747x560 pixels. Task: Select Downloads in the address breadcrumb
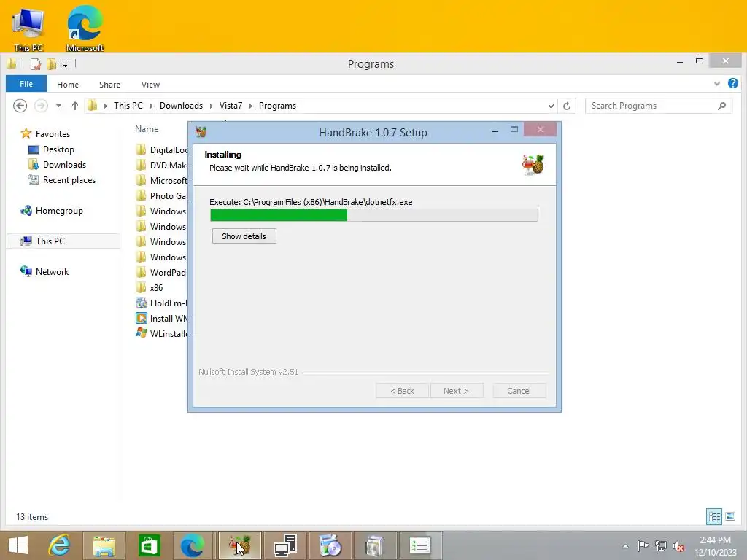[181, 106]
